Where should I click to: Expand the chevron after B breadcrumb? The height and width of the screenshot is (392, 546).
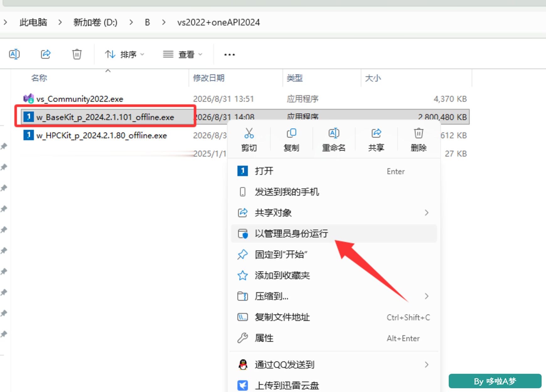tap(164, 22)
